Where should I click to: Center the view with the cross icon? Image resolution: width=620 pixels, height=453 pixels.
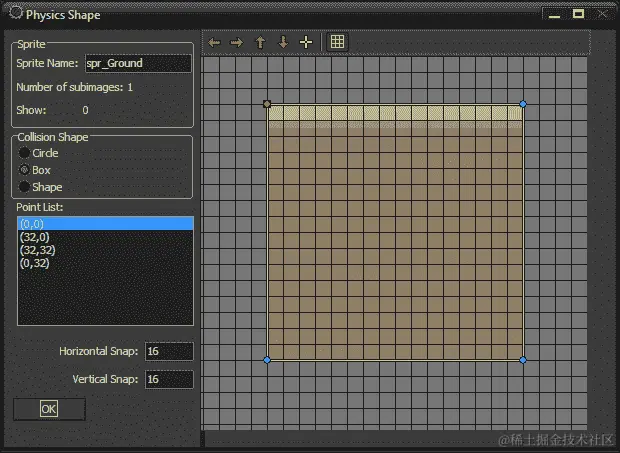[x=306, y=42]
